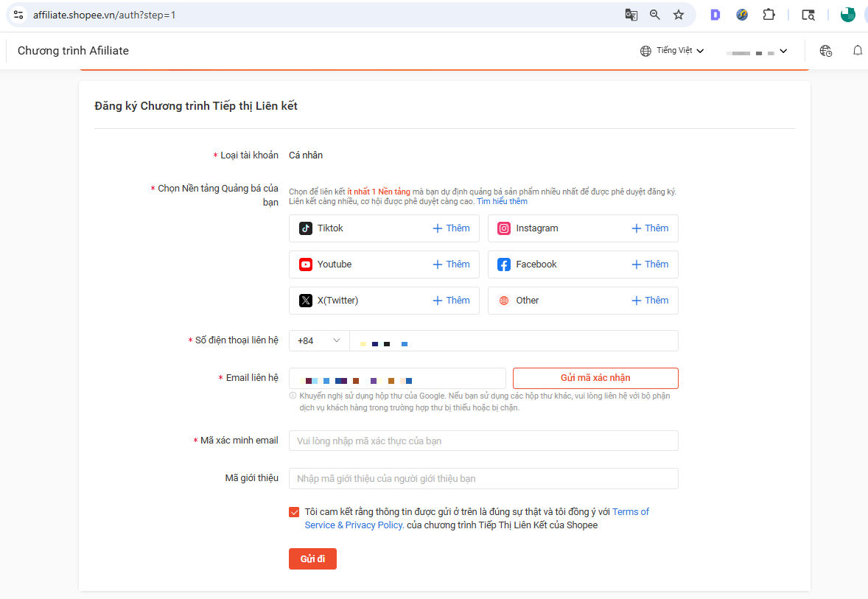This screenshot has height=599, width=868.
Task: Open the globe extension icon in toolbar
Action: 742,15
